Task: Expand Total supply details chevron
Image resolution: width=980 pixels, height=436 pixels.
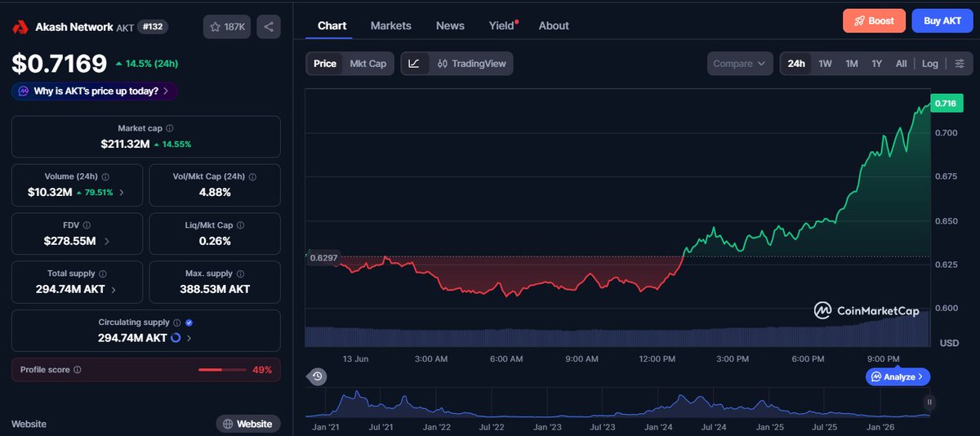Action: [x=114, y=290]
